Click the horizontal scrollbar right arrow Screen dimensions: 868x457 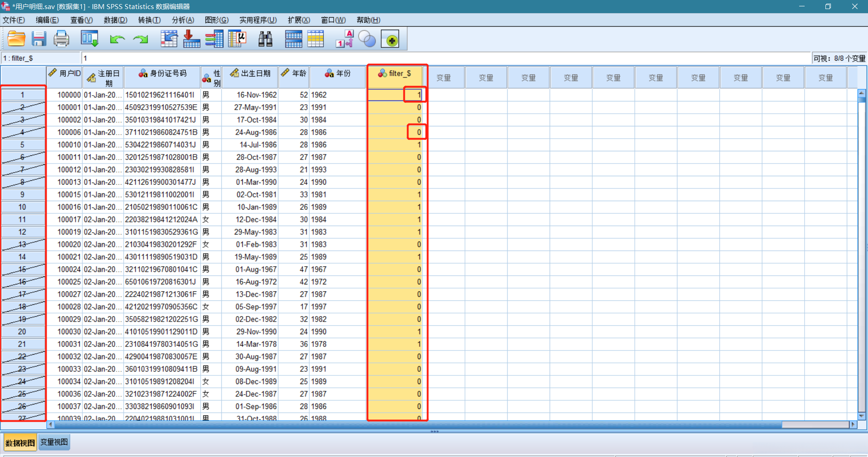point(853,424)
